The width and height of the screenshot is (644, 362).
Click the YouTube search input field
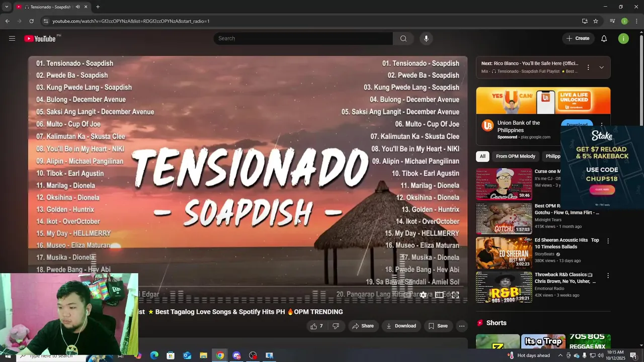coord(303,39)
